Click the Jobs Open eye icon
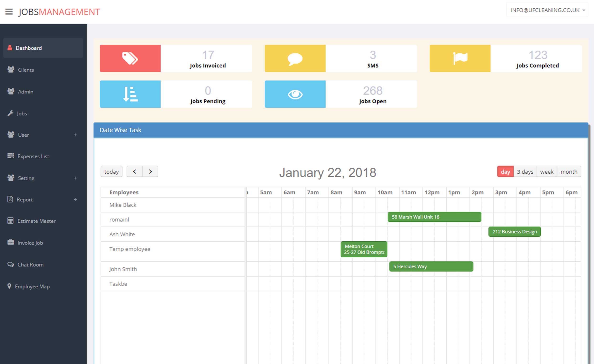594x364 pixels. [295, 94]
